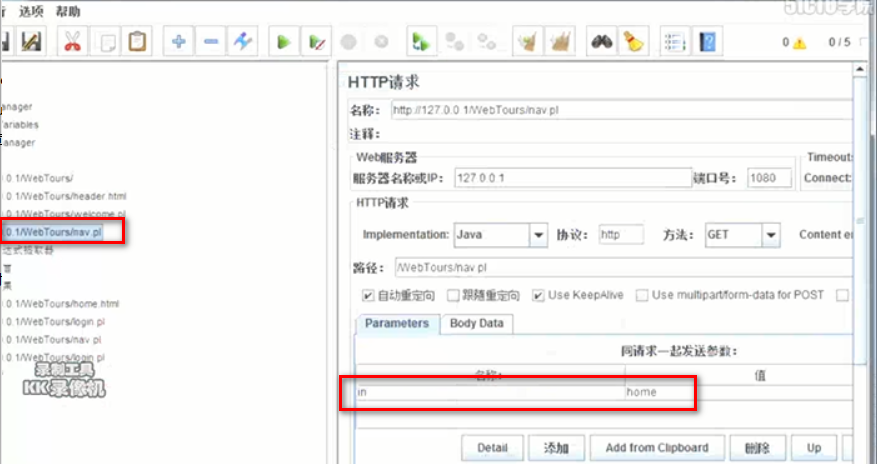
Task: Open the 方法 GET dropdown
Action: click(771, 235)
